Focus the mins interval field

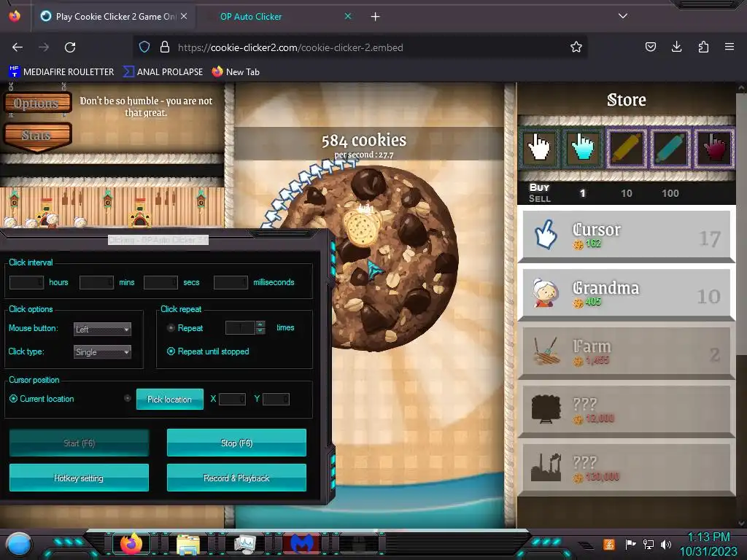coord(96,282)
